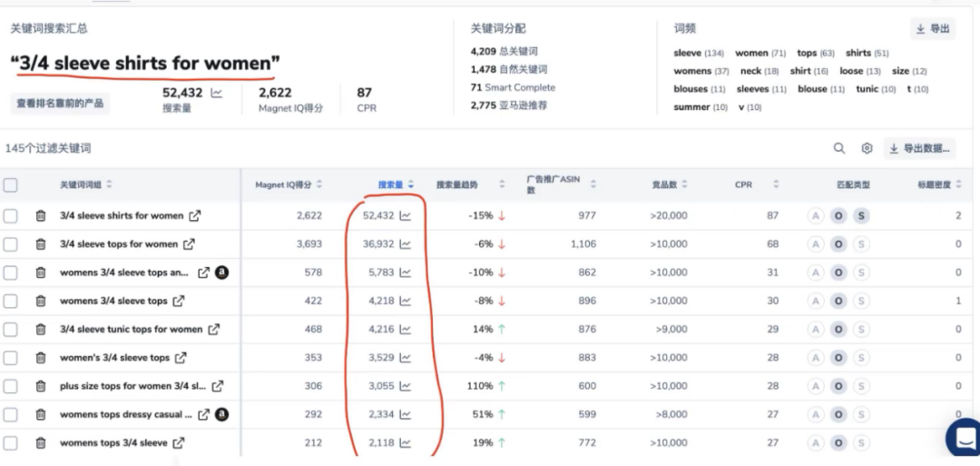Check the box for womens tops dressy casual

point(11,414)
